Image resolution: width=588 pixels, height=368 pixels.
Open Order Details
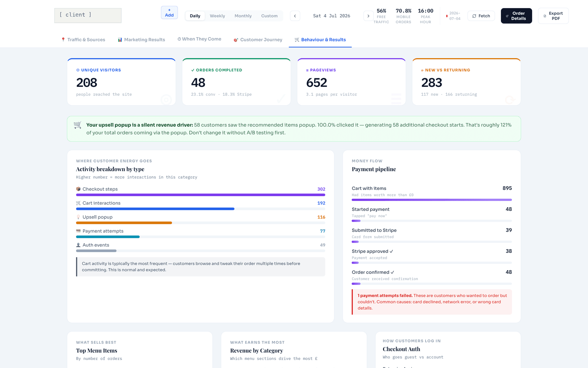pos(516,16)
